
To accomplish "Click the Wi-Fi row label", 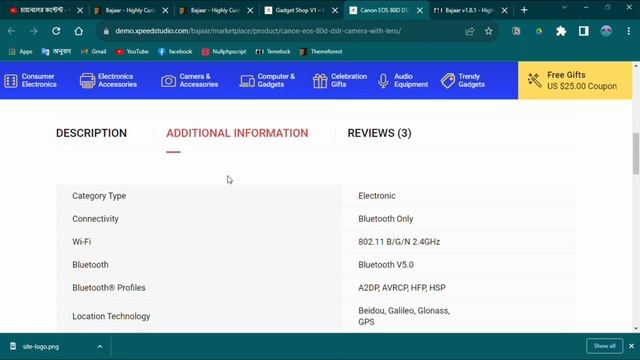I will 82,242.
